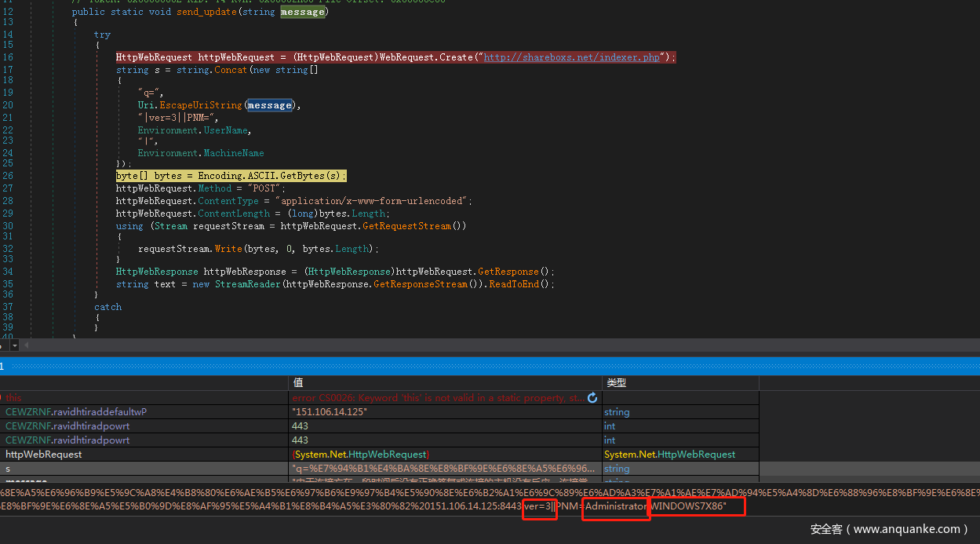Click the ContentLength property on line 29
Screen dimensions: 980x544
pyautogui.click(x=234, y=214)
